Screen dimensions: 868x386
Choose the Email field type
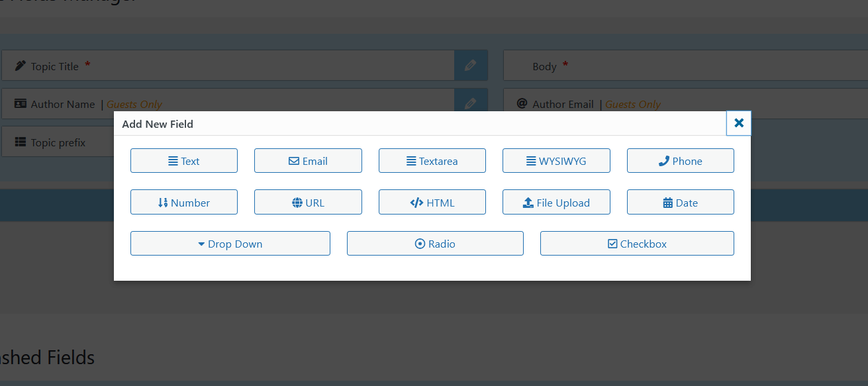308,161
